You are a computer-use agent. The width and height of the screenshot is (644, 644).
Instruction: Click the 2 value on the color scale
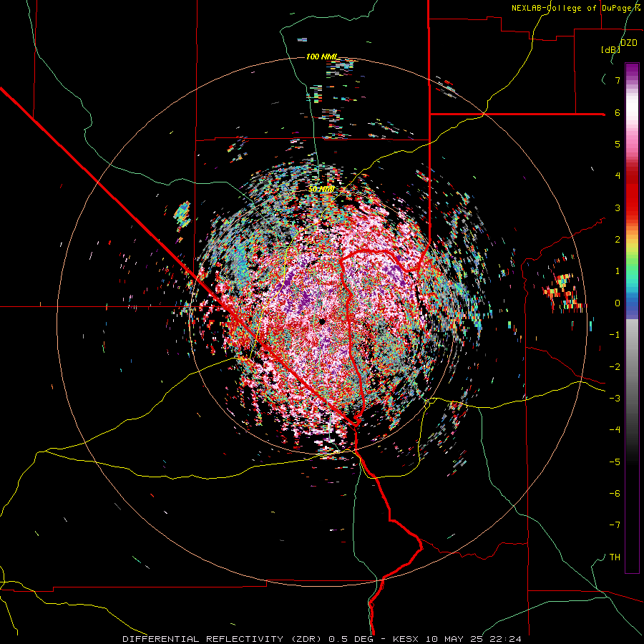point(618,240)
